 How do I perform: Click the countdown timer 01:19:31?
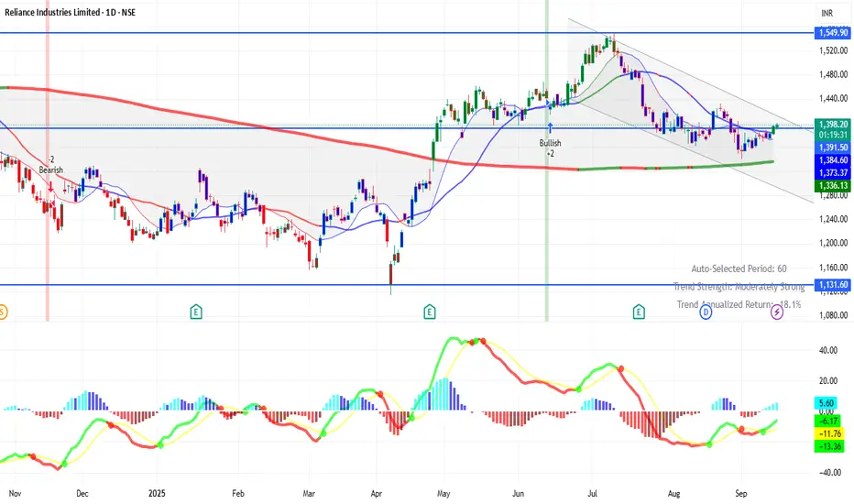pos(833,135)
